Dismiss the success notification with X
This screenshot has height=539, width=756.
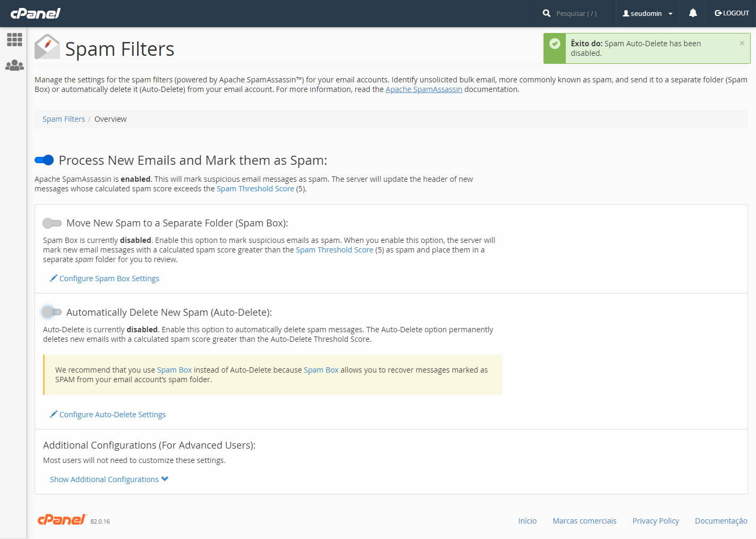pyautogui.click(x=742, y=44)
